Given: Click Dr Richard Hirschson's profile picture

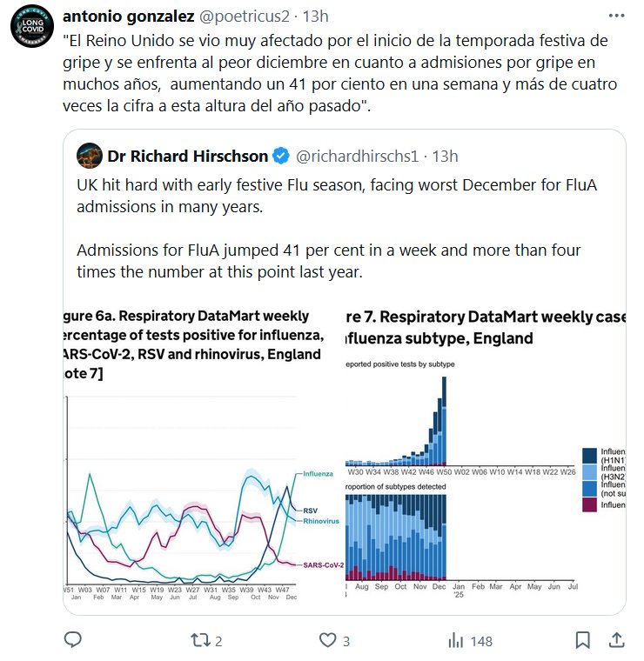Looking at the screenshot, I should pyautogui.click(x=88, y=156).
